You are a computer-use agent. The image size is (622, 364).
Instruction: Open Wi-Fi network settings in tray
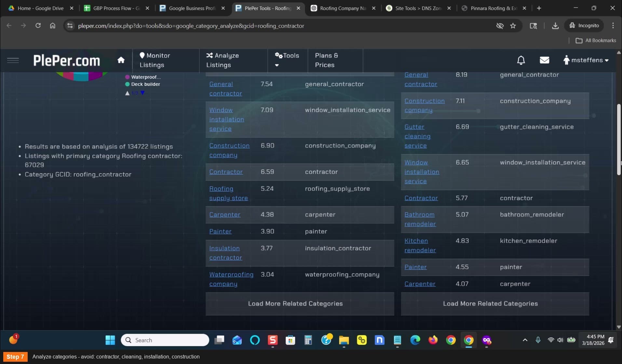(x=550, y=340)
